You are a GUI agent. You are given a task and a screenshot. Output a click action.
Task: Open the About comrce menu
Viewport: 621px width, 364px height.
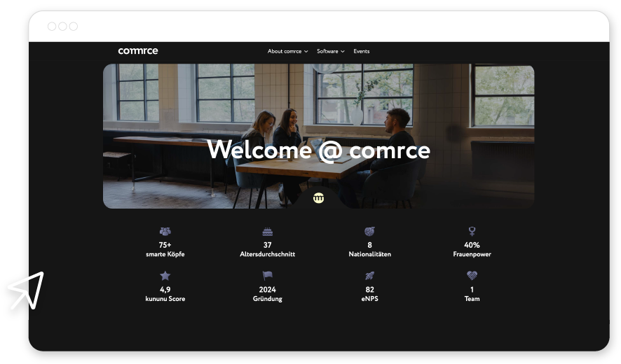pyautogui.click(x=287, y=51)
